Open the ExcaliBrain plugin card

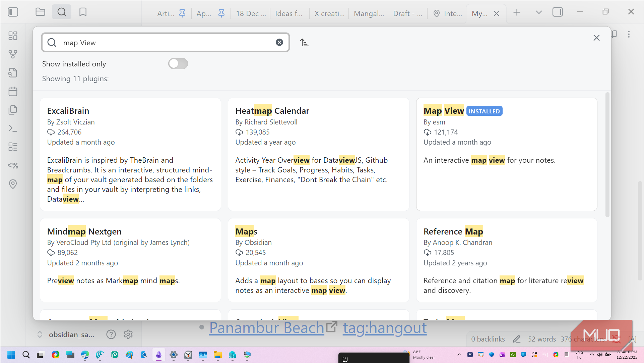[130, 154]
